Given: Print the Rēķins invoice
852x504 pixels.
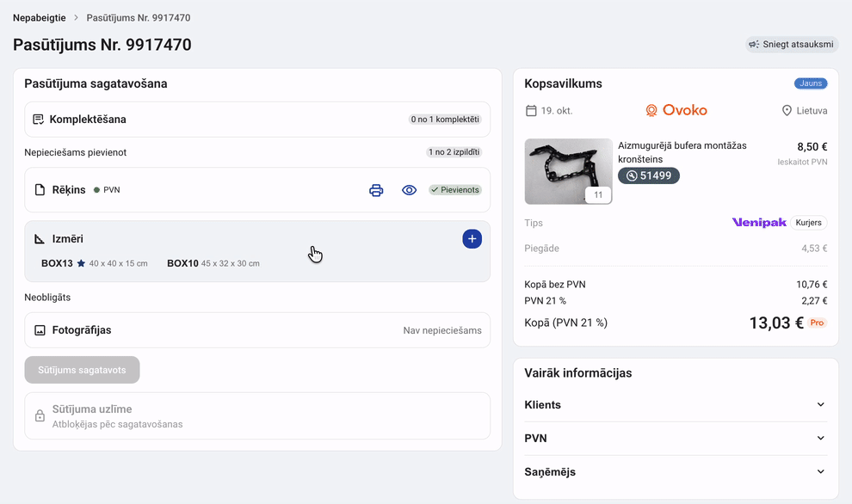Looking at the screenshot, I should pos(376,190).
